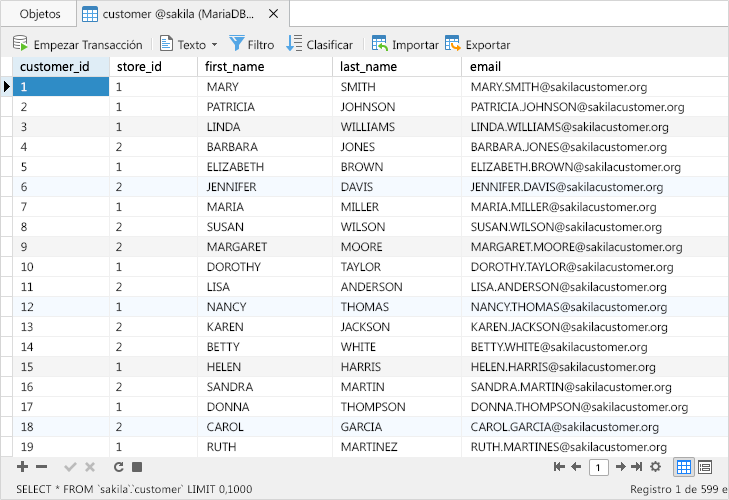
Task: Switch to form view
Action: tap(705, 467)
